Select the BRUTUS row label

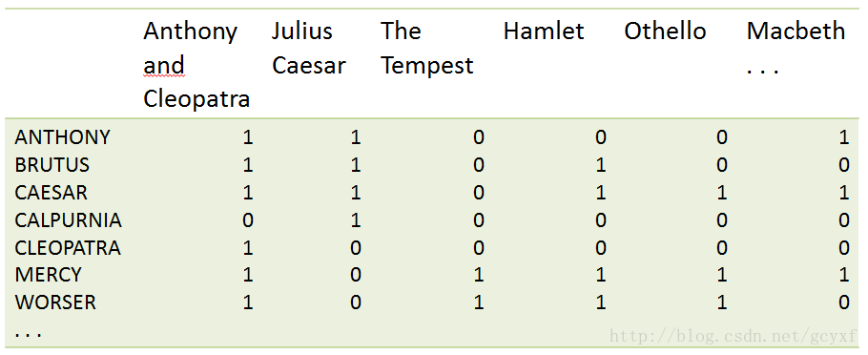click(52, 165)
